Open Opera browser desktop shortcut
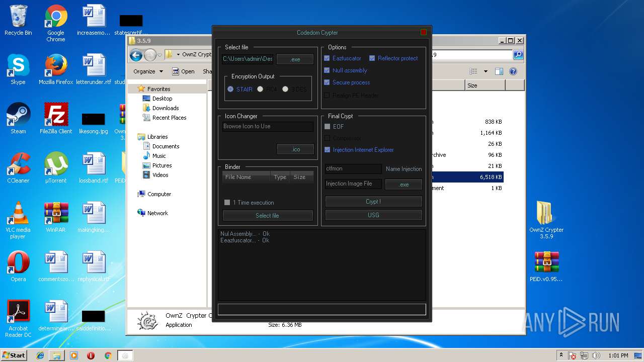 point(18,266)
